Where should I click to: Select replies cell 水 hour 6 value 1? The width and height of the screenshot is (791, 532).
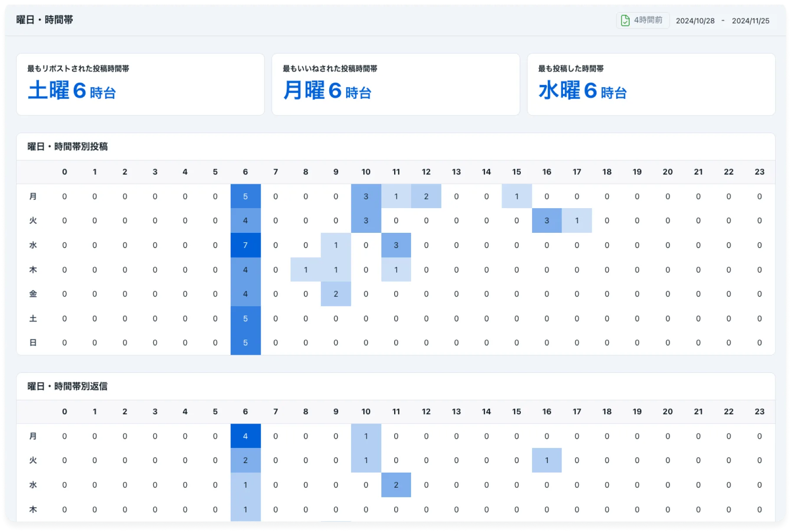[245, 485]
